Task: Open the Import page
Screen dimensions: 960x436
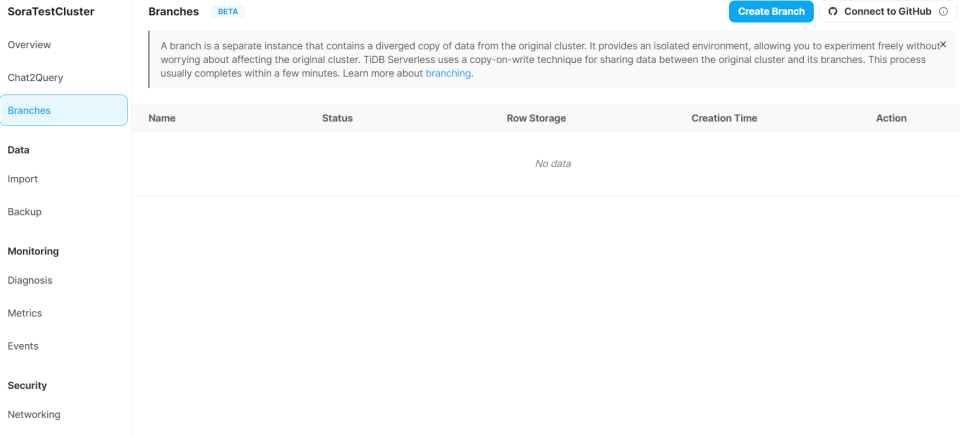Action: coord(23,179)
